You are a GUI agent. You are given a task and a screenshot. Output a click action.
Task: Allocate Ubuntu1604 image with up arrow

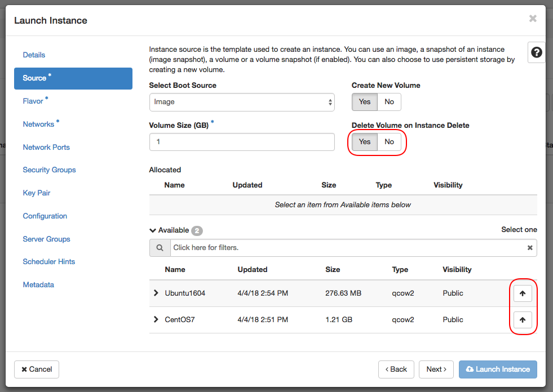[x=523, y=293]
